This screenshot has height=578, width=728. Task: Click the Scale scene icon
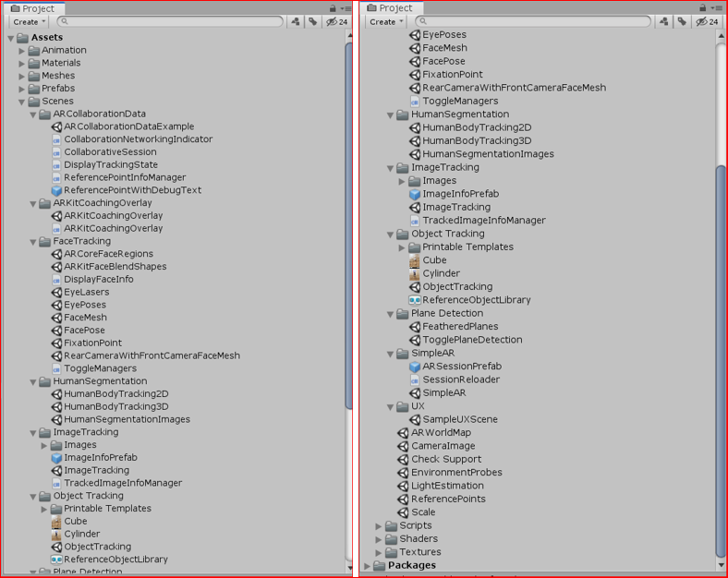click(403, 512)
